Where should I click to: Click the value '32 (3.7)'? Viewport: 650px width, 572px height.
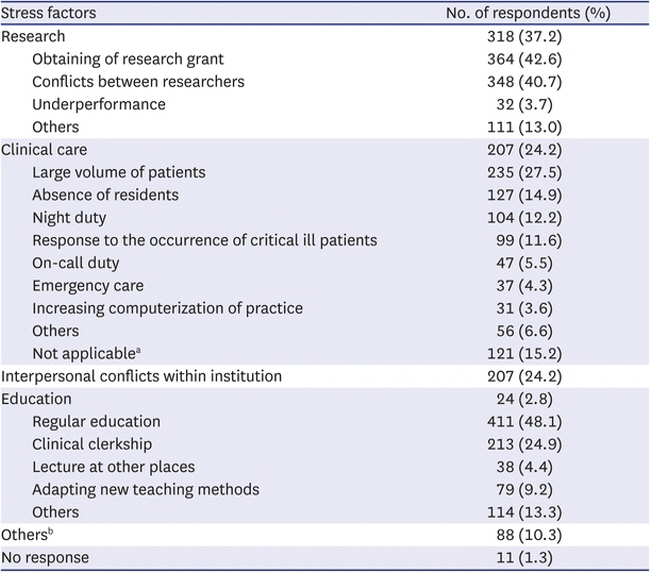click(x=524, y=104)
